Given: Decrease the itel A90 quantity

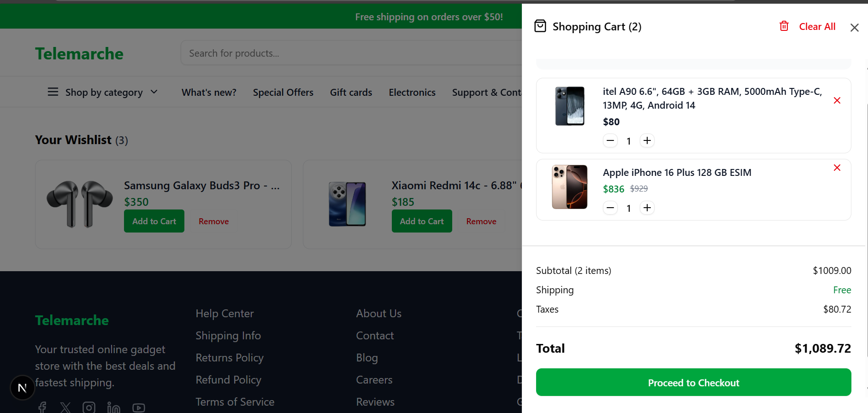Looking at the screenshot, I should (x=610, y=140).
